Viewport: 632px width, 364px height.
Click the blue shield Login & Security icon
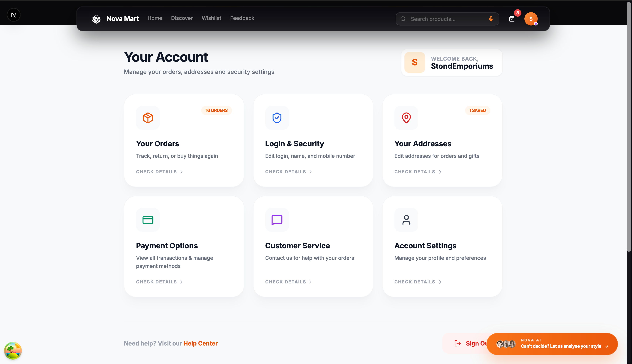[x=277, y=118]
